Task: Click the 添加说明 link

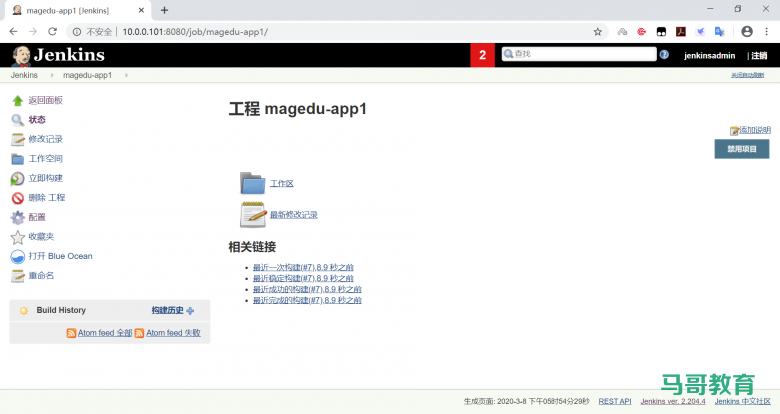Action: point(755,130)
